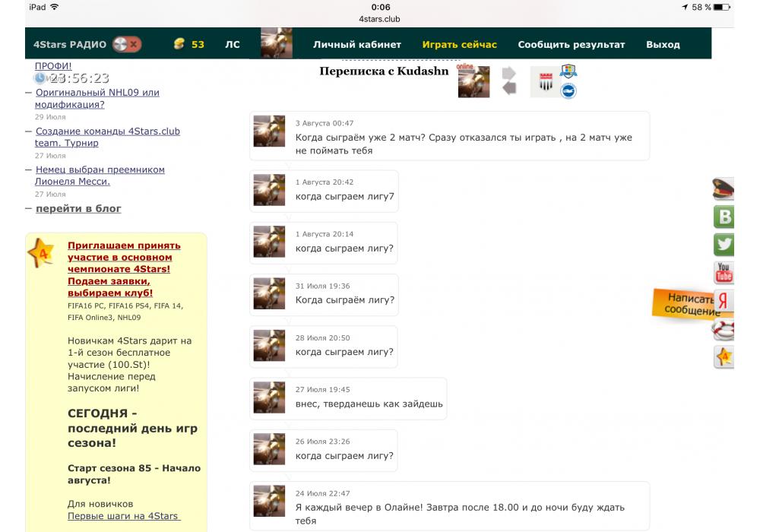Image resolution: width=760 pixels, height=532 pixels.
Task: Open the YouTube side button
Action: 724,272
